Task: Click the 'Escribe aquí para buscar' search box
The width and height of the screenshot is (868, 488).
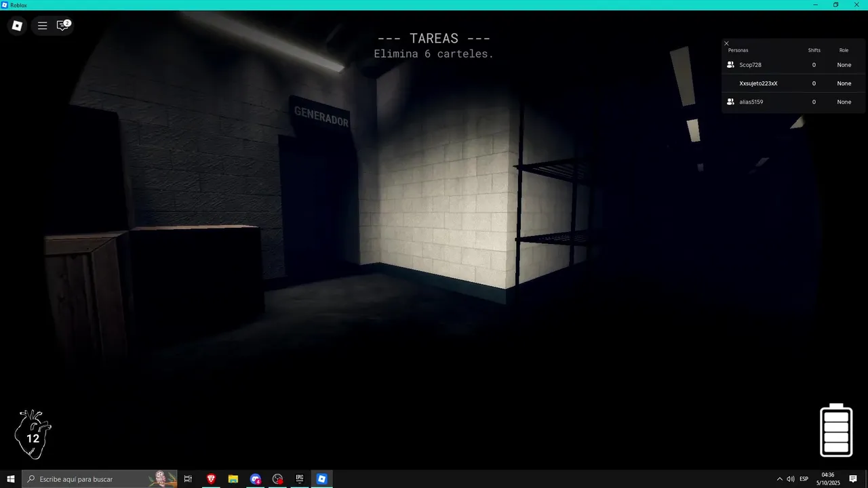Action: (99, 479)
